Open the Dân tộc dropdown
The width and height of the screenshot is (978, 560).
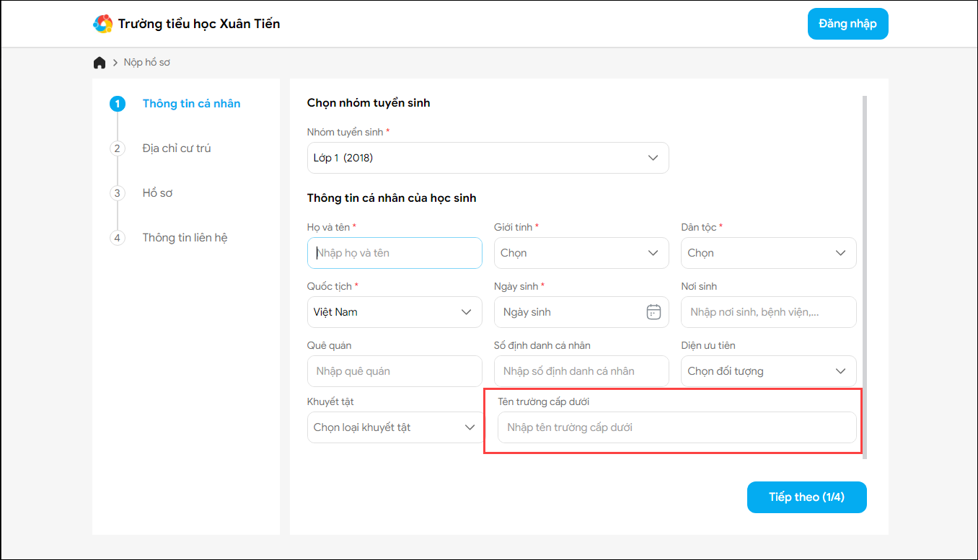[768, 253]
